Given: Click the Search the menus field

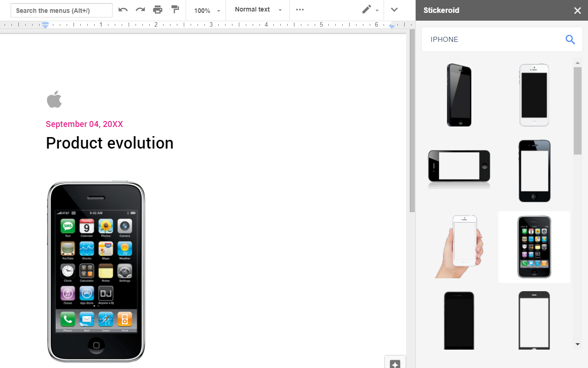Looking at the screenshot, I should 61,10.
